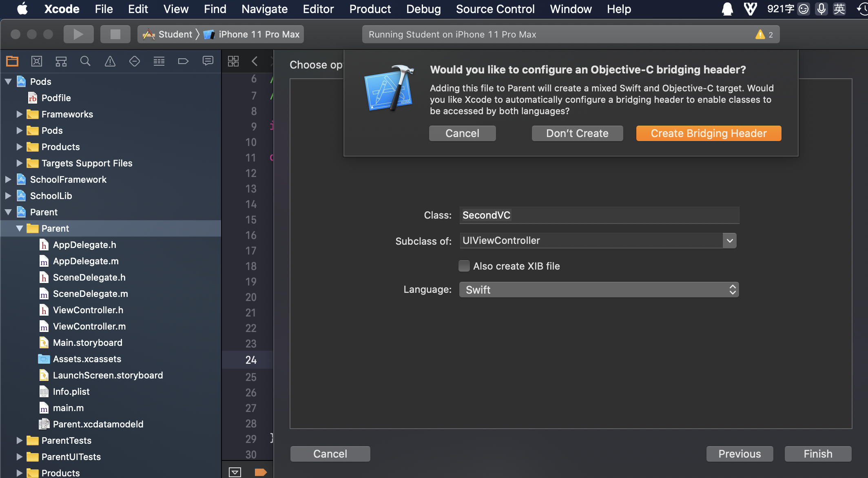This screenshot has width=868, height=478.
Task: Open the Language Swift popup
Action: tap(599, 290)
